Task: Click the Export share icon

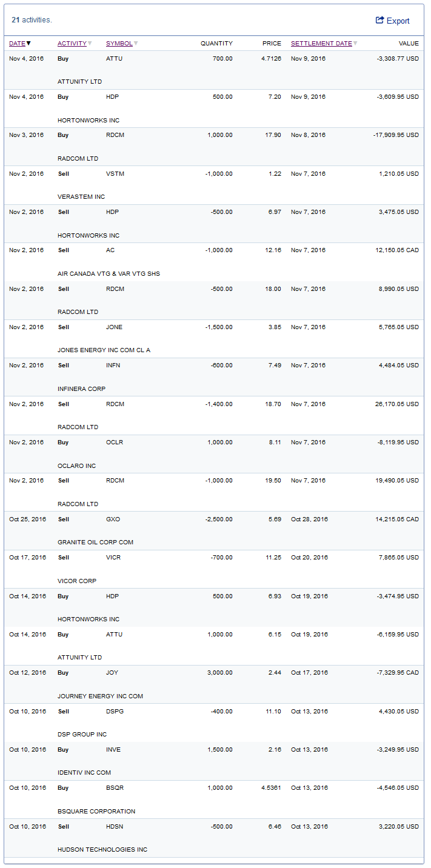Action: pyautogui.click(x=380, y=20)
